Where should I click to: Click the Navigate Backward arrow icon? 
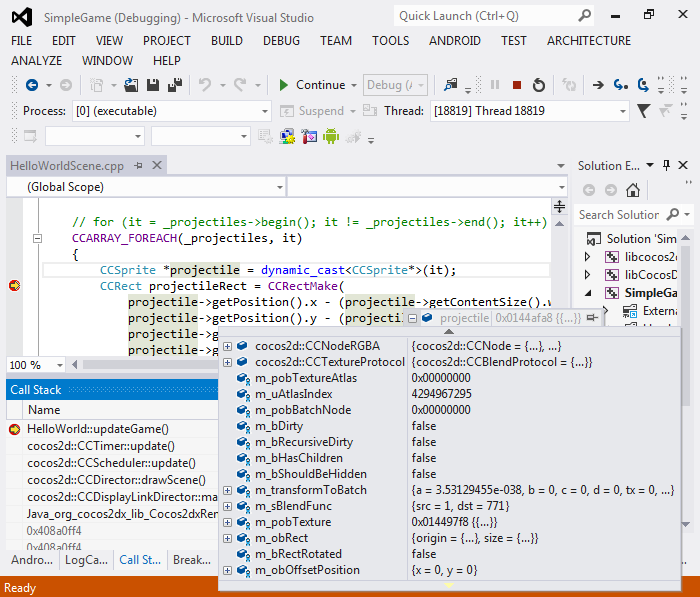tap(32, 85)
